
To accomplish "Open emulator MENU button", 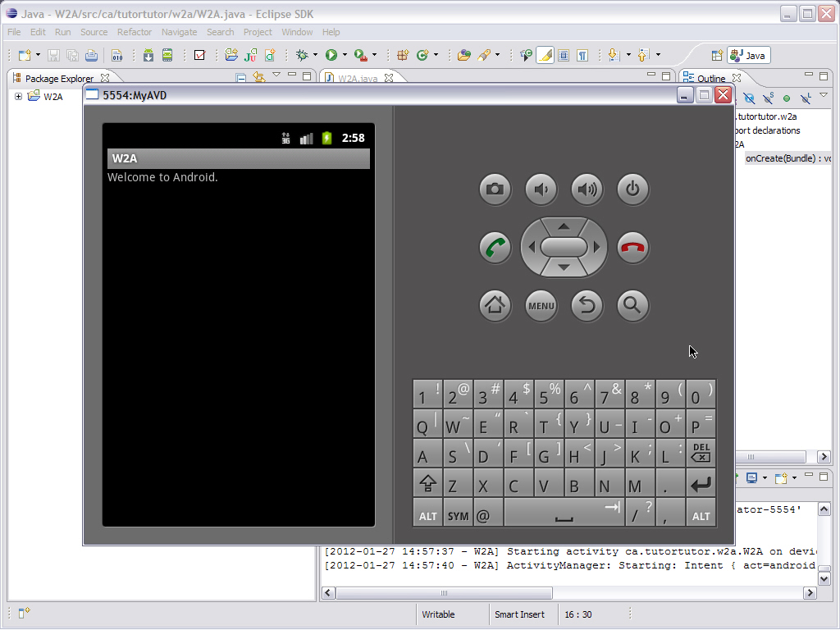I will (541, 306).
